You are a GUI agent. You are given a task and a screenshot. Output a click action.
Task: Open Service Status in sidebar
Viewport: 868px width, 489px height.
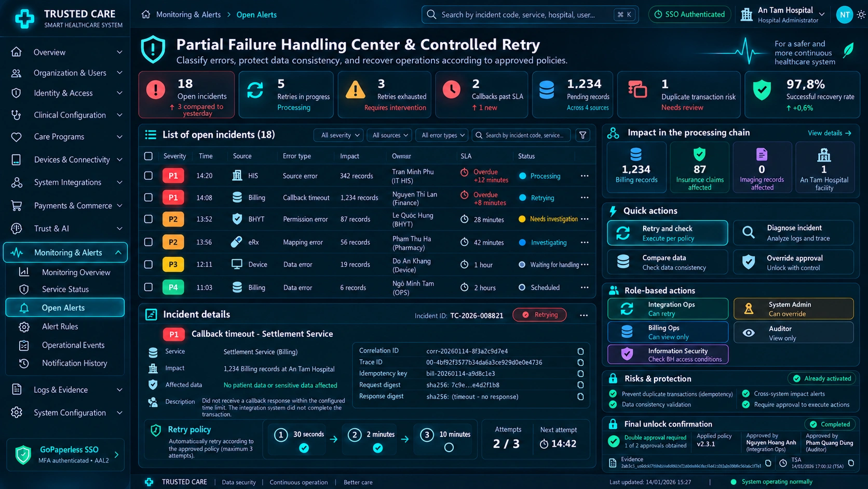tap(65, 289)
